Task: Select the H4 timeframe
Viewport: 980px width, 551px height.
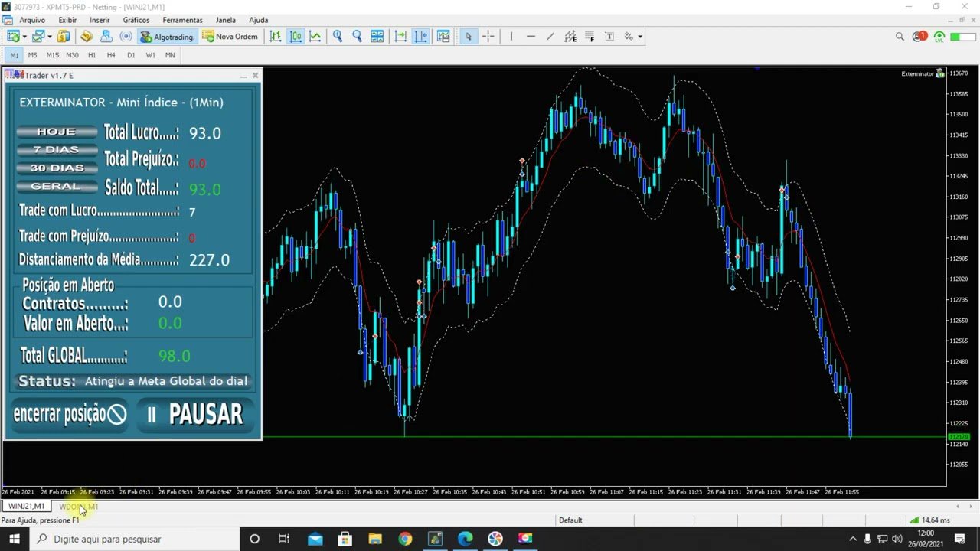Action: click(x=111, y=55)
